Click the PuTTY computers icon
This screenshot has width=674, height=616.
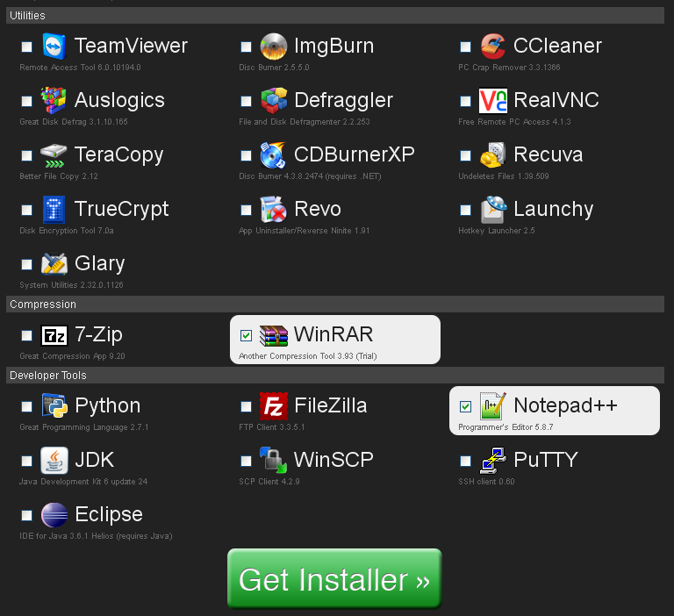[x=493, y=460]
